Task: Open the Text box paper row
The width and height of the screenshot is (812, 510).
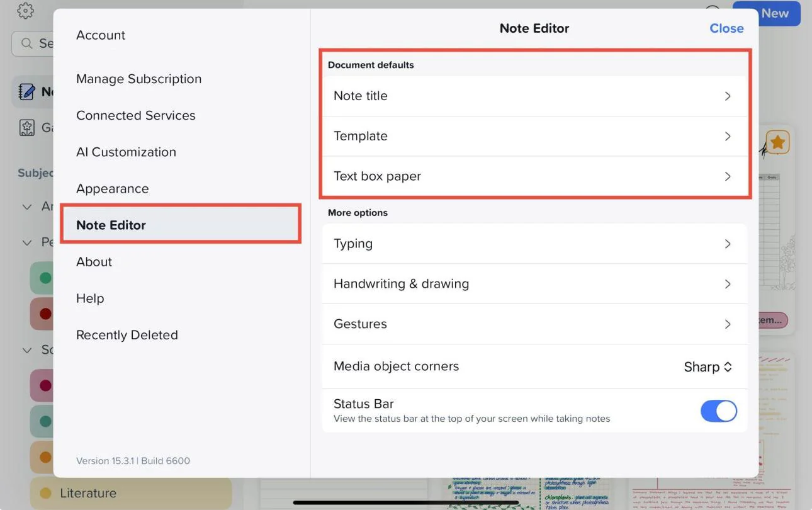Action: [534, 176]
